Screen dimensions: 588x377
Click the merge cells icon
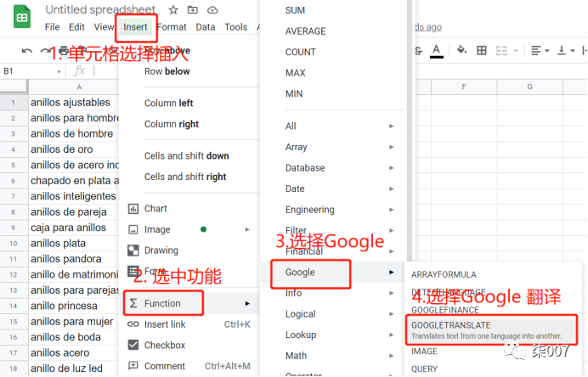(501, 50)
